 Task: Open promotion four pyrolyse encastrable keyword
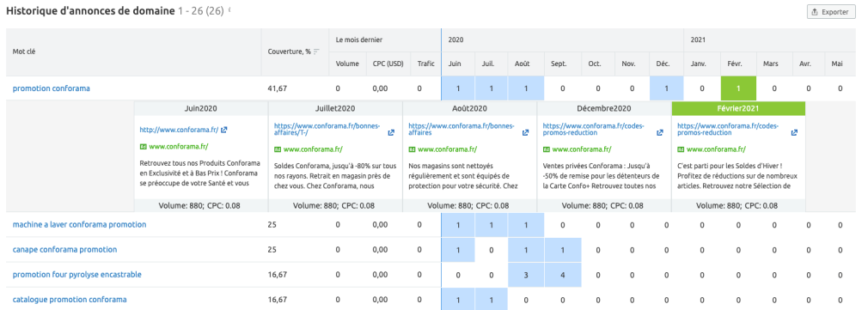(x=77, y=275)
